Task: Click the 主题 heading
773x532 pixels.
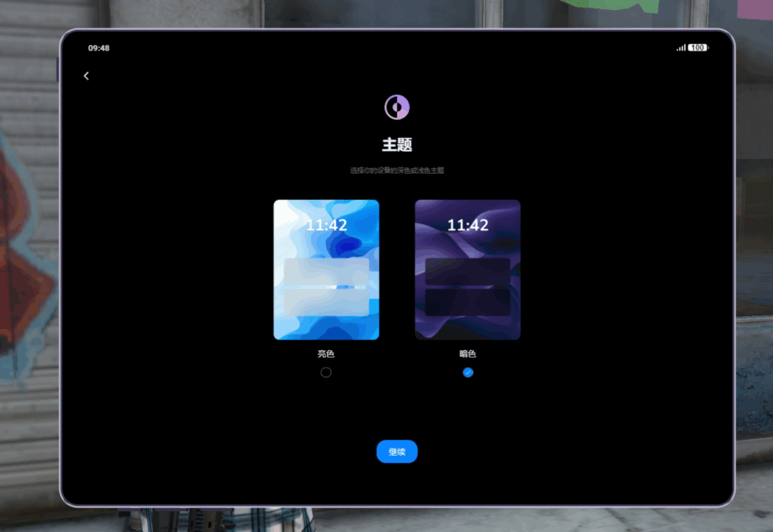Action: 397,145
